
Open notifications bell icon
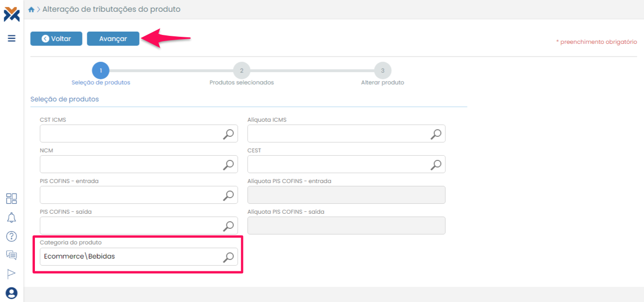(x=12, y=218)
